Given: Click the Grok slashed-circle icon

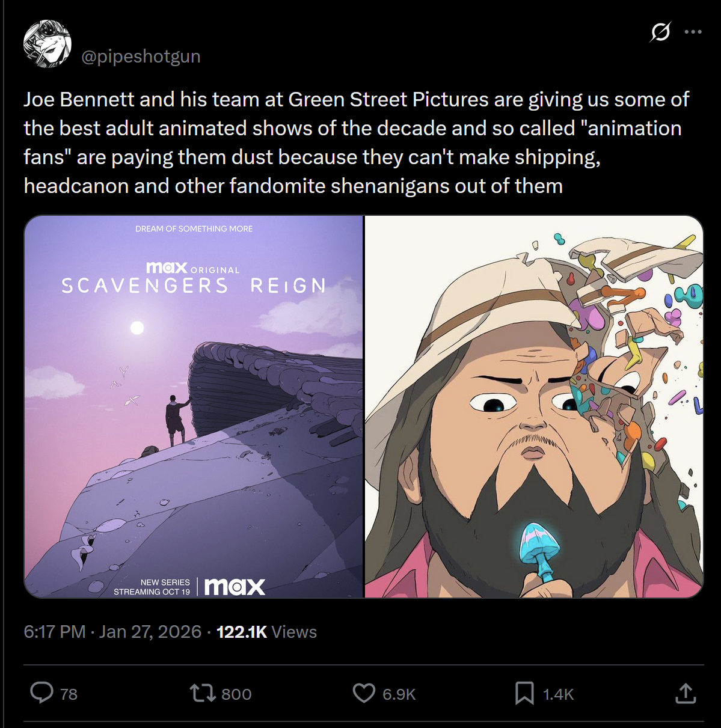Looking at the screenshot, I should pyautogui.click(x=660, y=32).
